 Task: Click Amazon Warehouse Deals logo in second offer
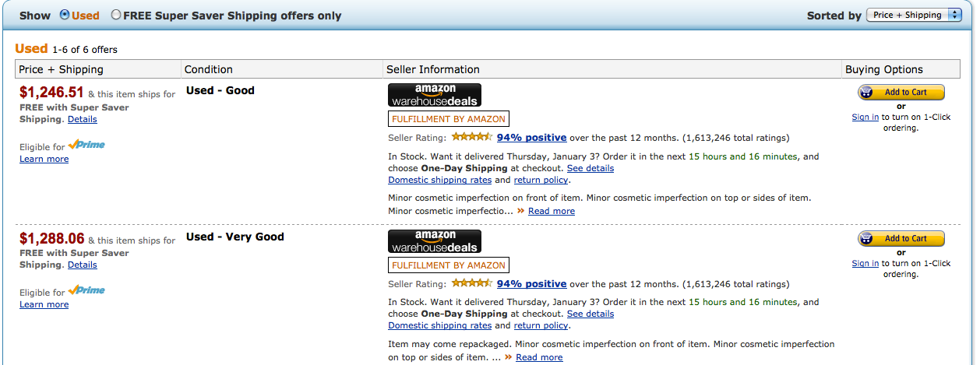[435, 241]
